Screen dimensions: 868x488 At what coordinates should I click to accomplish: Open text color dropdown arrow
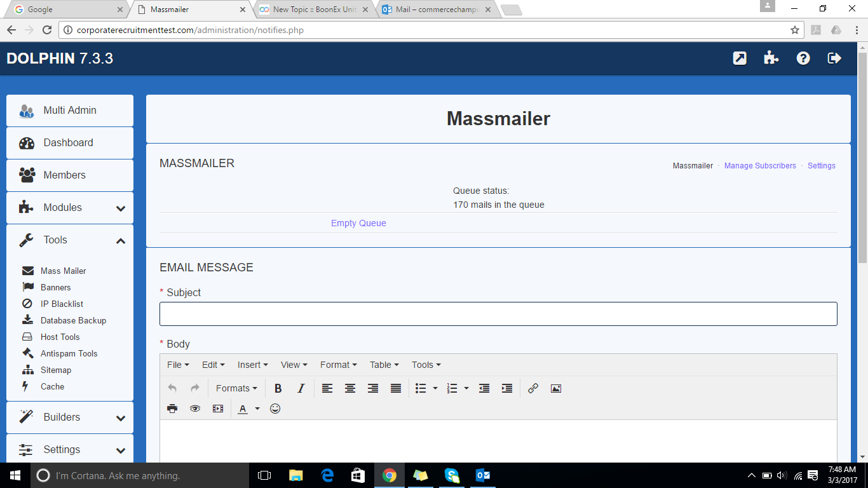(x=257, y=409)
